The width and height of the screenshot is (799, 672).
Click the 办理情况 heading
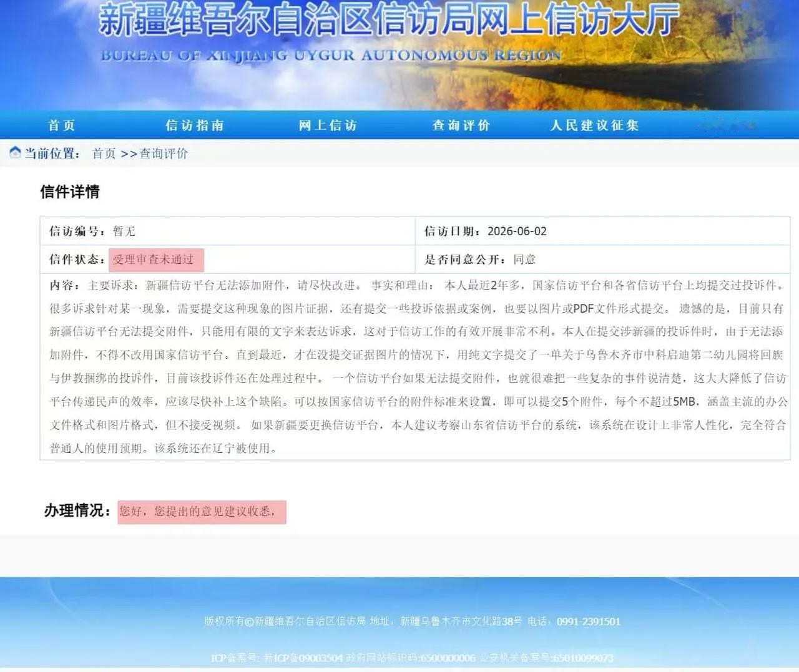tap(78, 510)
